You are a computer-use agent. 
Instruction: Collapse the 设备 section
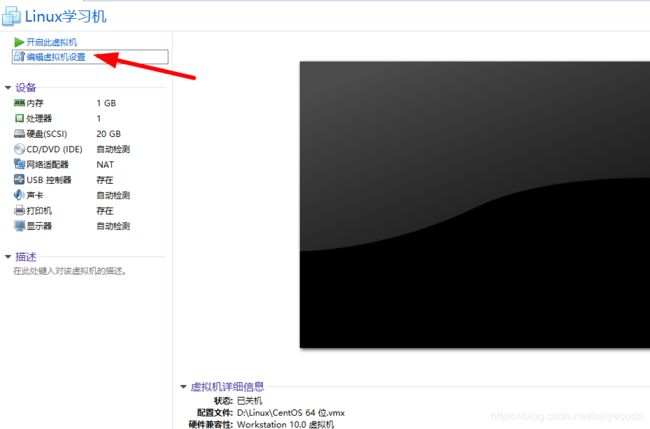[x=8, y=87]
